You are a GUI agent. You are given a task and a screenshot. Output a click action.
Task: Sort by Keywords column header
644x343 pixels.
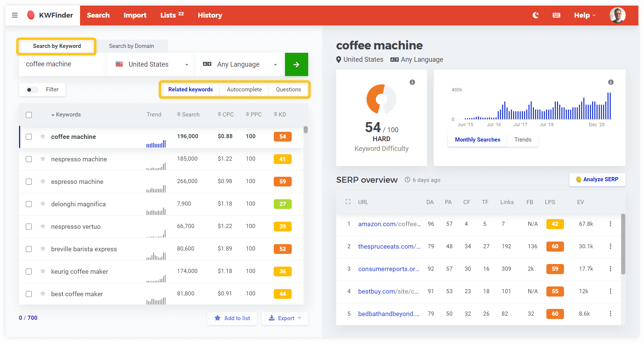[x=66, y=115]
